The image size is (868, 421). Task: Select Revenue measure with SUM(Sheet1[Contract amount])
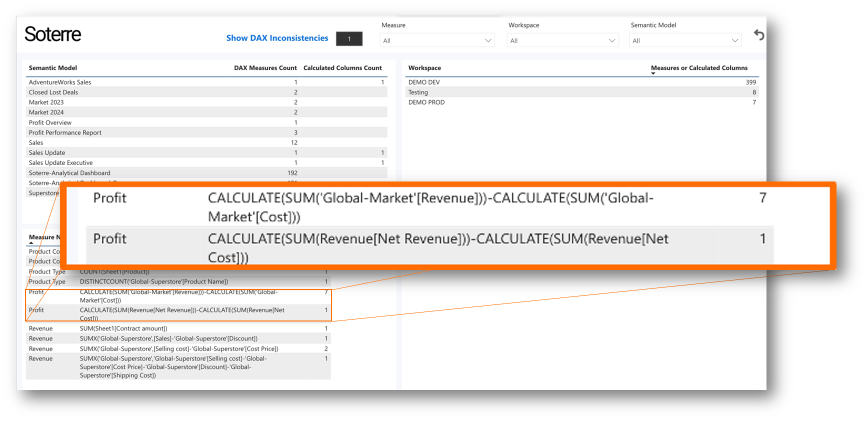coord(123,328)
